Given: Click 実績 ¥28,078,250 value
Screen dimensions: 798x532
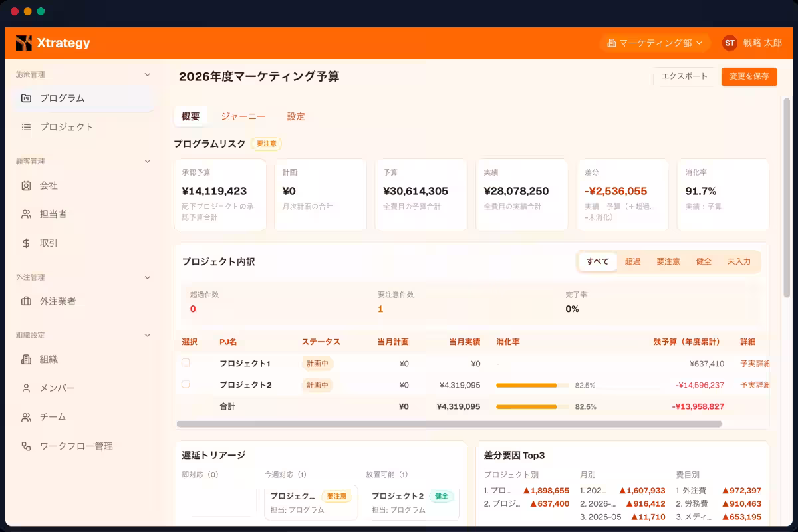Looking at the screenshot, I should pyautogui.click(x=516, y=191).
